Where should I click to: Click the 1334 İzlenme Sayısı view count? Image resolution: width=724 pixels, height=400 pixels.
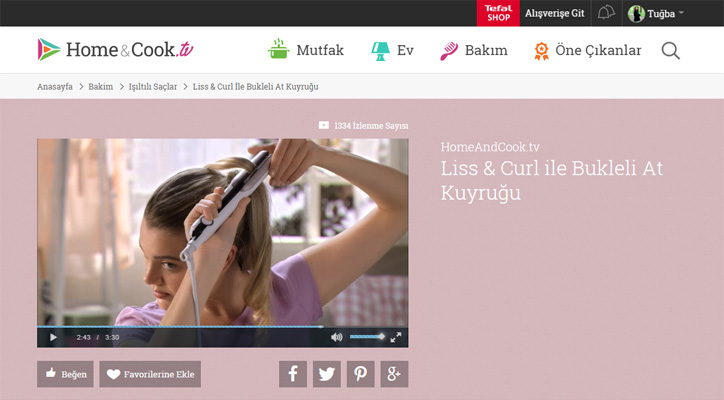(371, 126)
